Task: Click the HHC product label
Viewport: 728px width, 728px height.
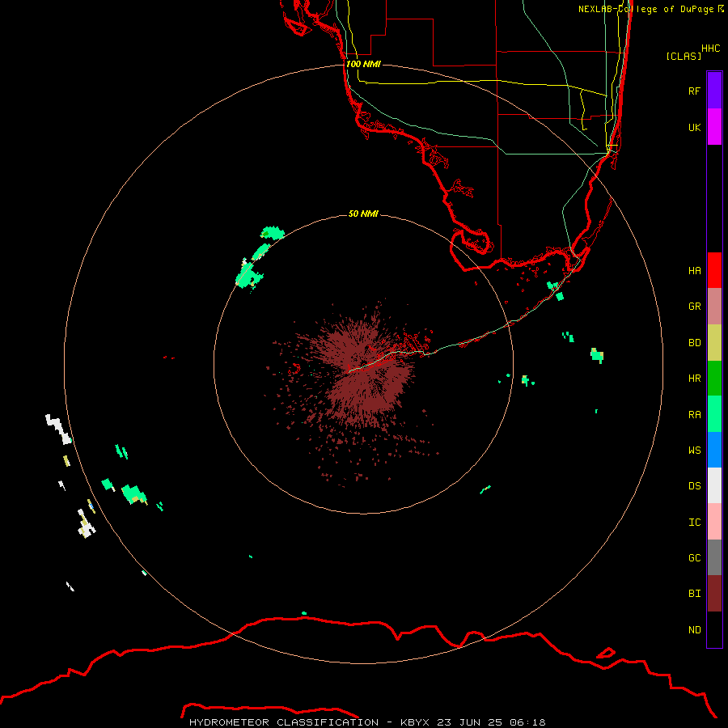Action: pos(710,49)
